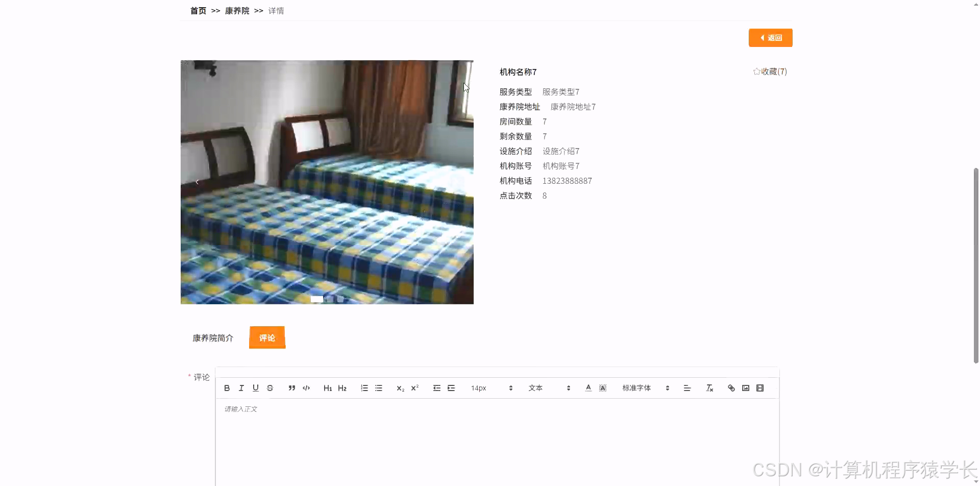
Task: Apply Heading 1 style
Action: tap(328, 388)
